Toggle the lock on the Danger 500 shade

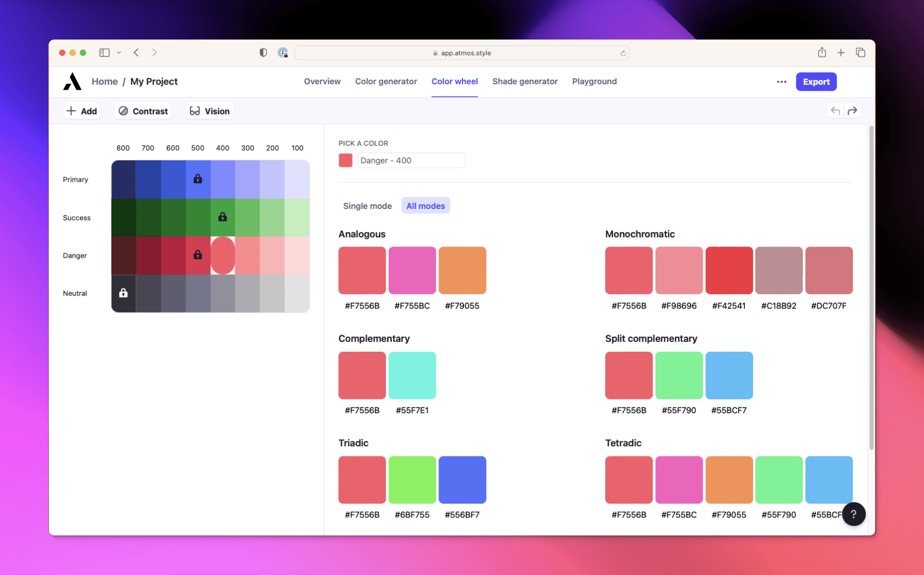pos(198,255)
